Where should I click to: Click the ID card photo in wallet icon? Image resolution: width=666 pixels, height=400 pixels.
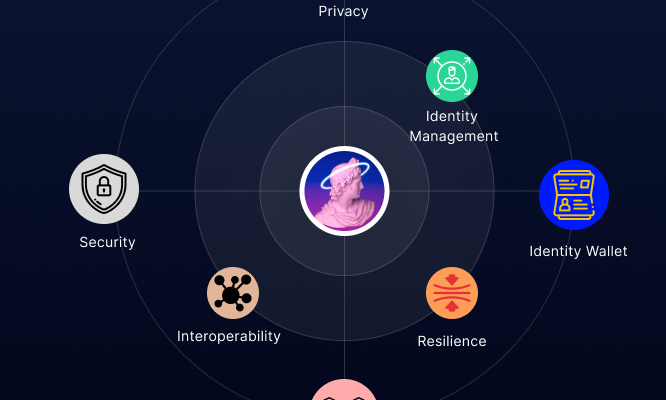[x=564, y=205]
